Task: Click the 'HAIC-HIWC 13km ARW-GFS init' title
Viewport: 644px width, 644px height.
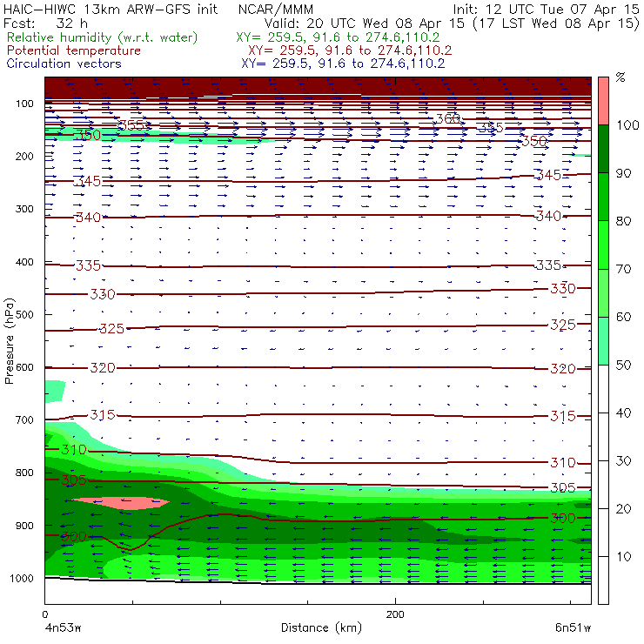Action: [111, 10]
